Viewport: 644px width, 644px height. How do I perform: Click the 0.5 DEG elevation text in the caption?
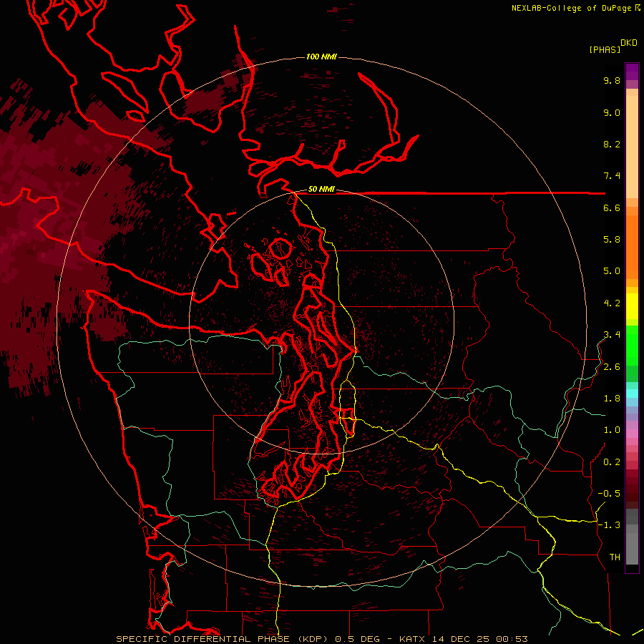coord(356,639)
